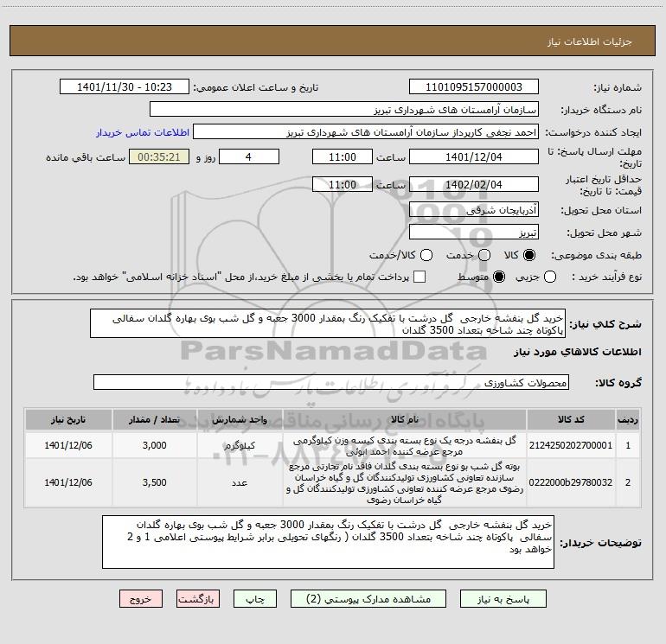This screenshot has width=666, height=644.
Task: Click the days remaining field showing 4
Action: 249,156
